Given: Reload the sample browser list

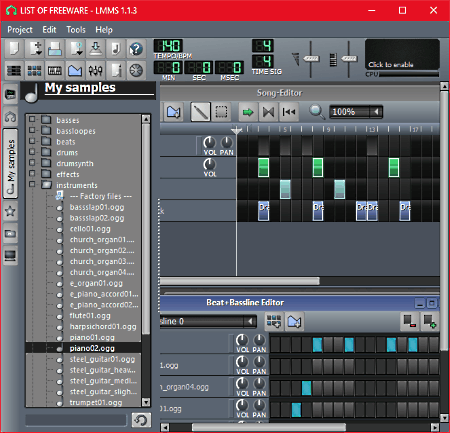Looking at the screenshot, I should tap(141, 420).
